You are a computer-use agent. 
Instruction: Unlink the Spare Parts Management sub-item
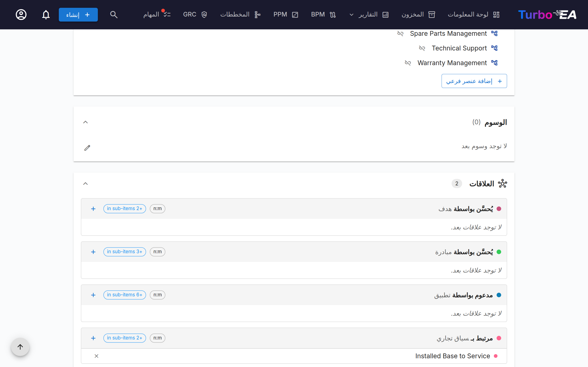tap(400, 33)
